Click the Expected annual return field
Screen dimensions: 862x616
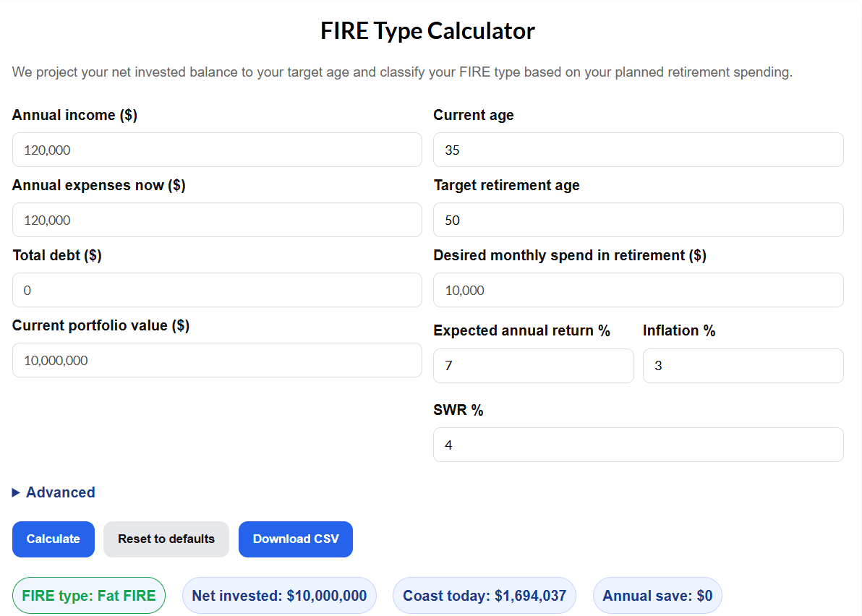pos(533,365)
